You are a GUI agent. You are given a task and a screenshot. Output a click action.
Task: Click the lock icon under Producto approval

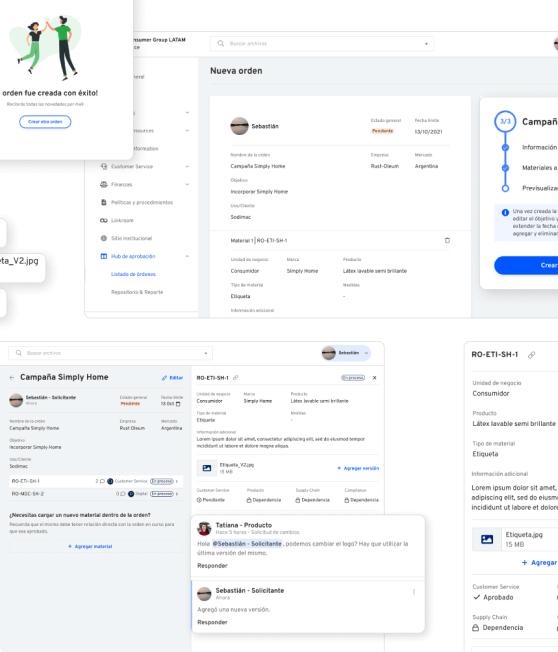click(249, 500)
